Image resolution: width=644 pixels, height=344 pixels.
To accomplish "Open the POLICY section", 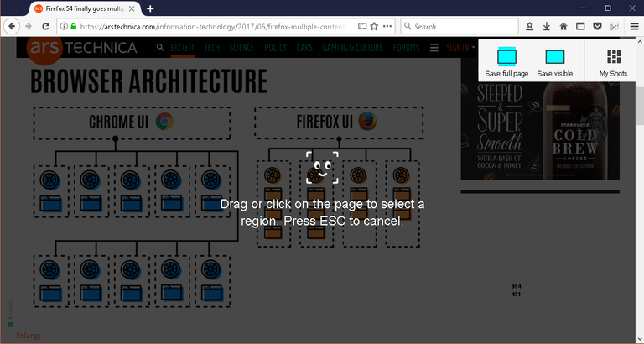I will click(276, 48).
